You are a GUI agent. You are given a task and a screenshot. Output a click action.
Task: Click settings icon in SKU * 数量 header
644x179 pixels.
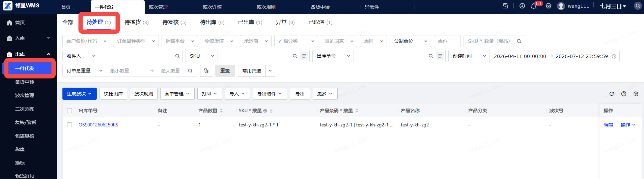(x=265, y=111)
